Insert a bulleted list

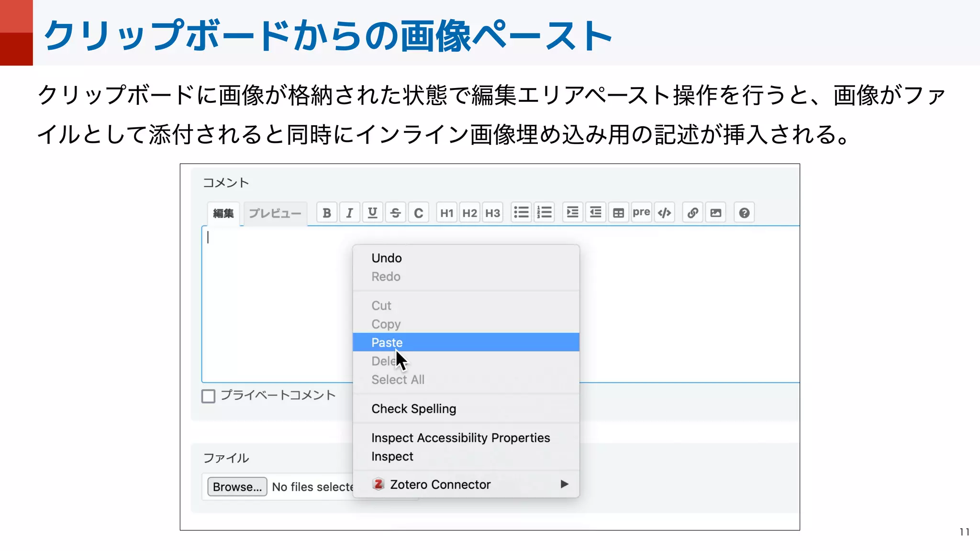521,213
